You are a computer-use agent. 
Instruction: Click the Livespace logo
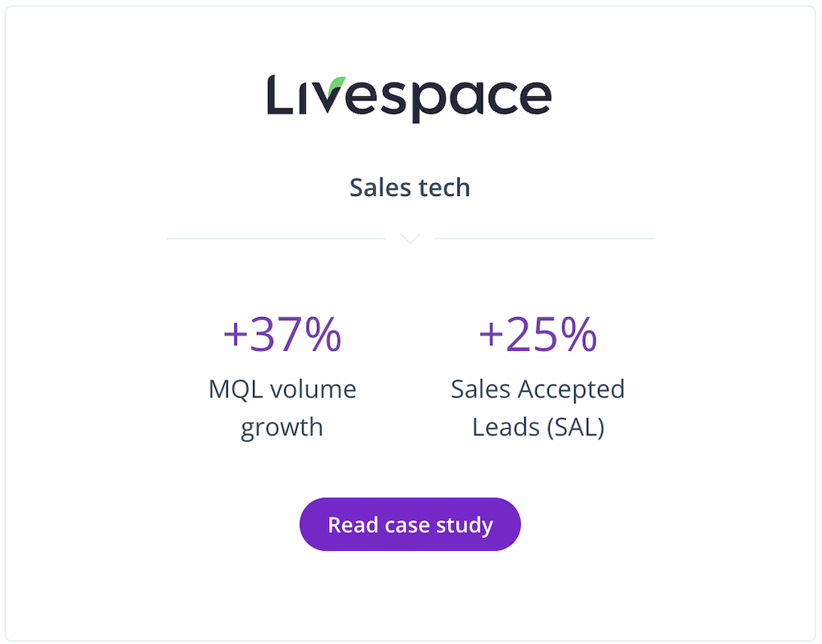[x=409, y=98]
